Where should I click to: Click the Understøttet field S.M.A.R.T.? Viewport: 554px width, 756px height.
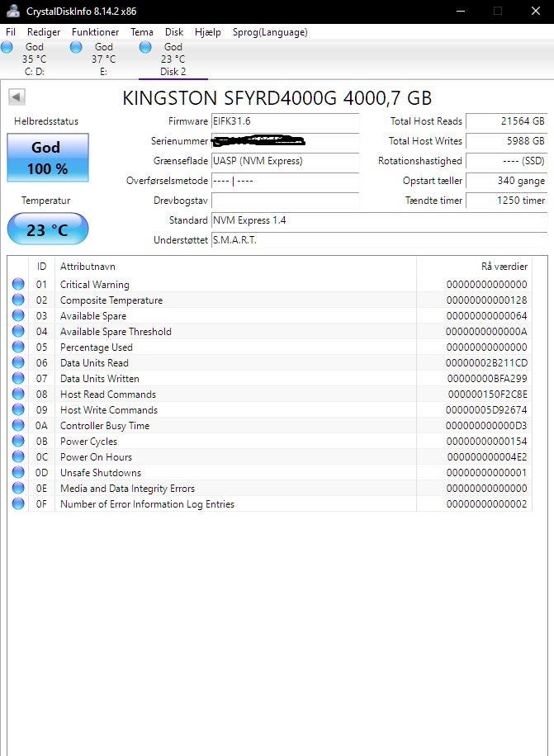pyautogui.click(x=380, y=240)
